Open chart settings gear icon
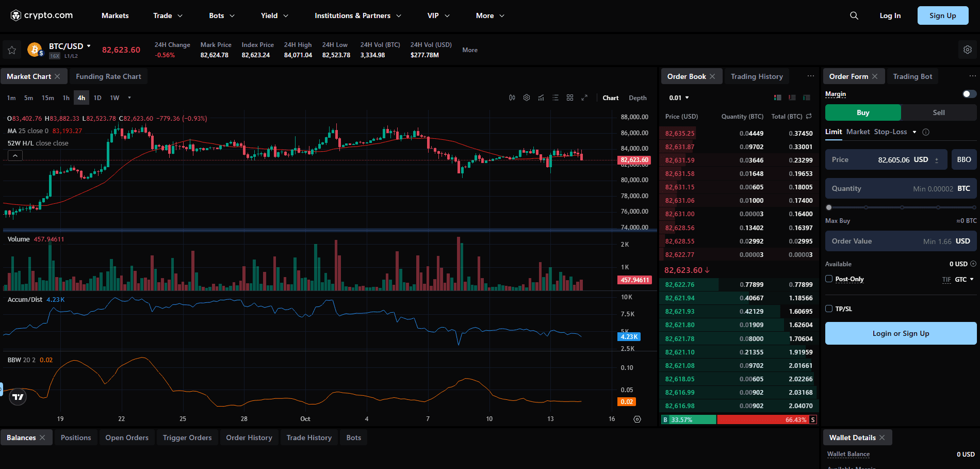 coord(527,98)
